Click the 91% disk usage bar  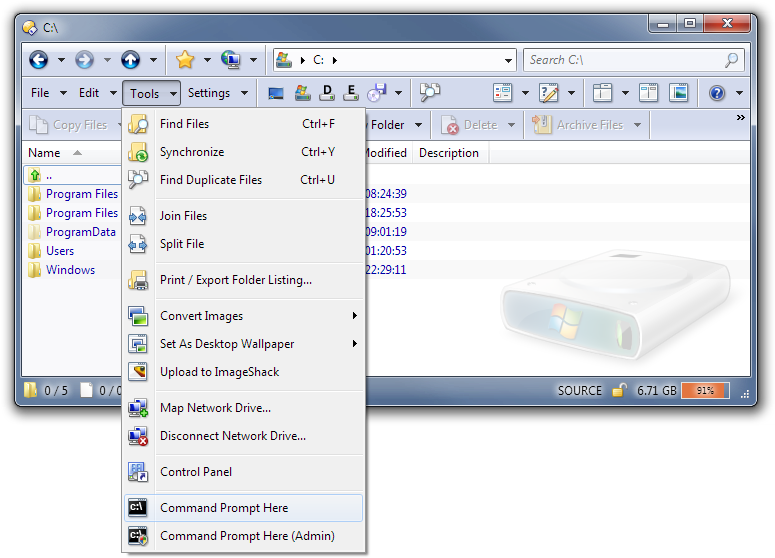[706, 391]
